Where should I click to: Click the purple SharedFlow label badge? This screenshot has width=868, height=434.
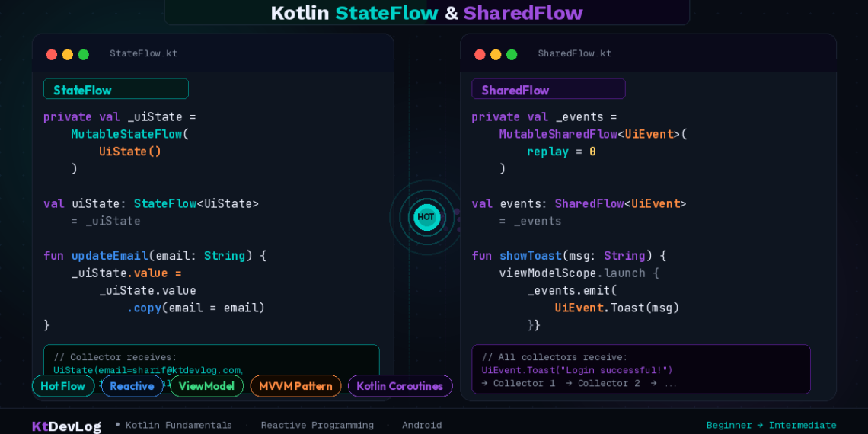click(x=548, y=89)
